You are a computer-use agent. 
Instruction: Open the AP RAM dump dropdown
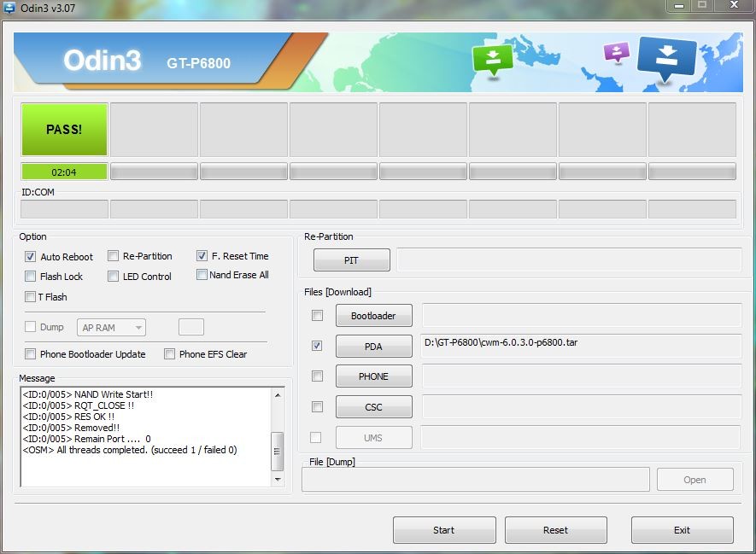tap(111, 328)
